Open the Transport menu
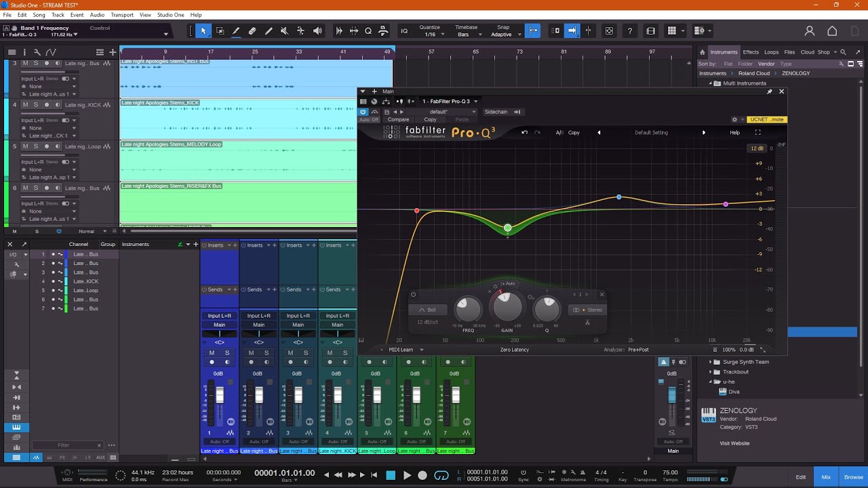 [x=122, y=15]
